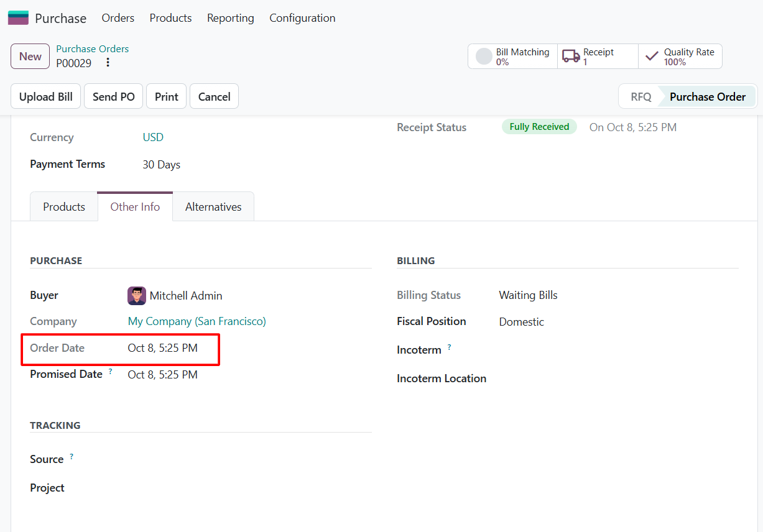The height and width of the screenshot is (532, 763).
Task: Click the Order Date value
Action: (163, 348)
